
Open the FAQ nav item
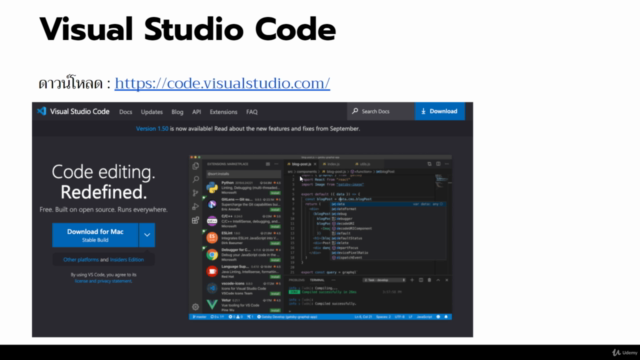pyautogui.click(x=251, y=112)
